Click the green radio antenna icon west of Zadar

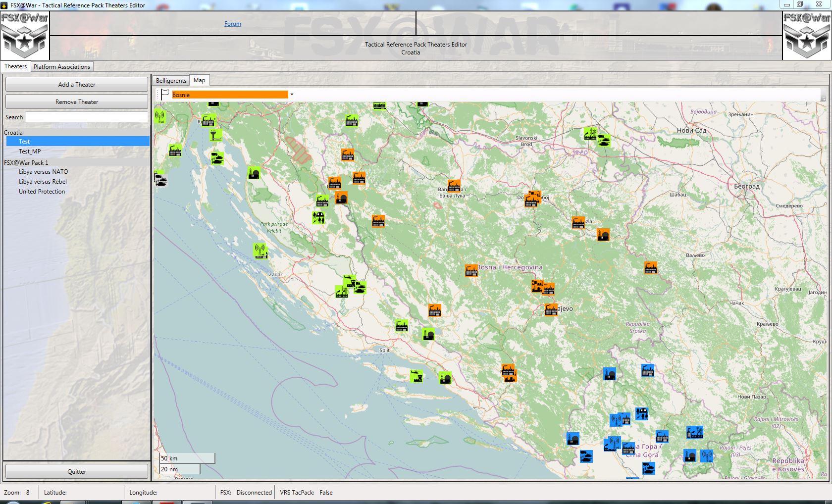260,251
